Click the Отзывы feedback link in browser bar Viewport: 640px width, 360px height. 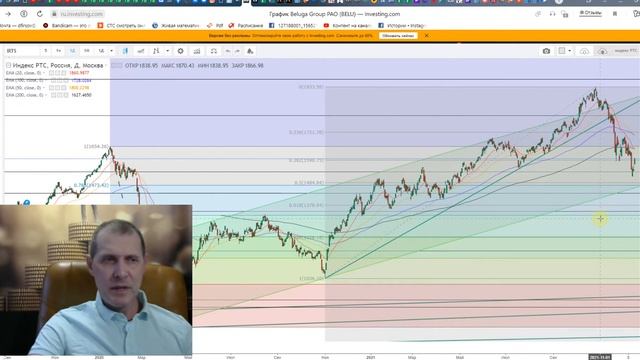(x=590, y=13)
